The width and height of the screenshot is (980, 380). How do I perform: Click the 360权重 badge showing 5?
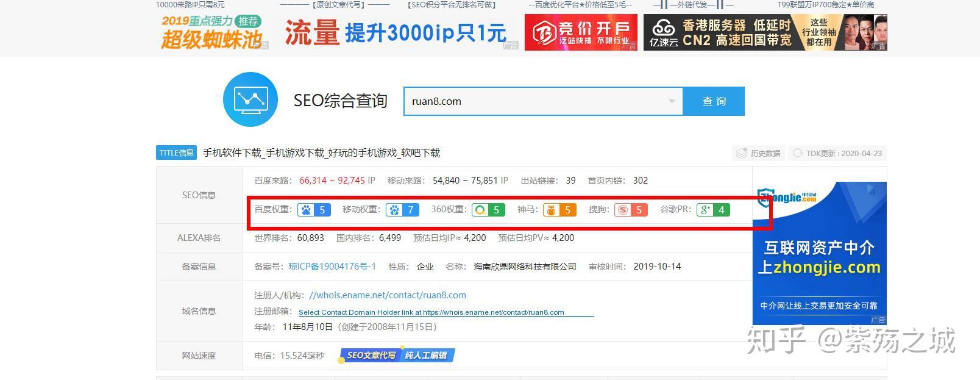[x=488, y=210]
